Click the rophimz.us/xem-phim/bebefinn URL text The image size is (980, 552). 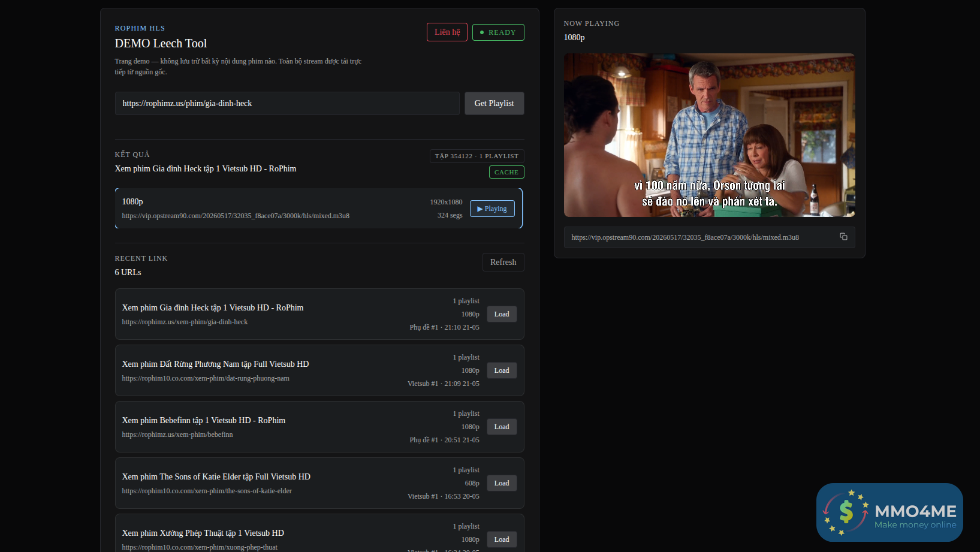[177, 435]
